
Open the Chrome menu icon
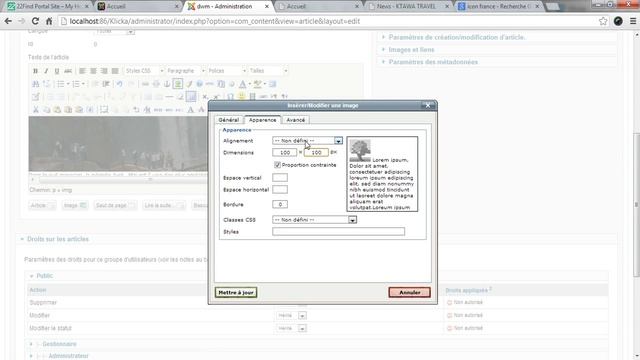(x=633, y=21)
